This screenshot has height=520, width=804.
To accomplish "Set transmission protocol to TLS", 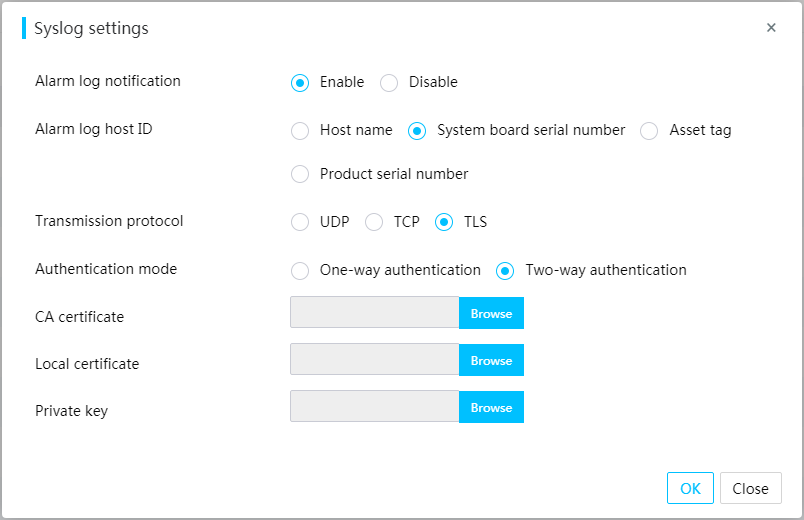I will tap(444, 222).
